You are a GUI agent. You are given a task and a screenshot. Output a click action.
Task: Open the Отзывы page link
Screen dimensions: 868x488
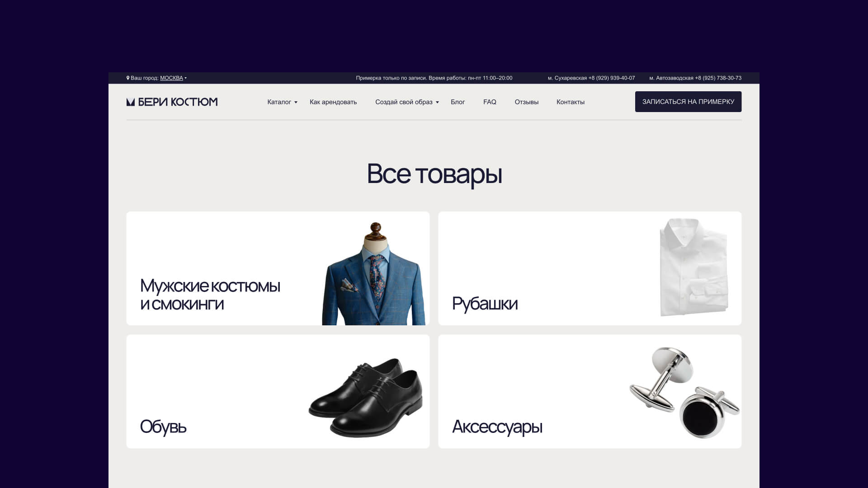click(527, 102)
